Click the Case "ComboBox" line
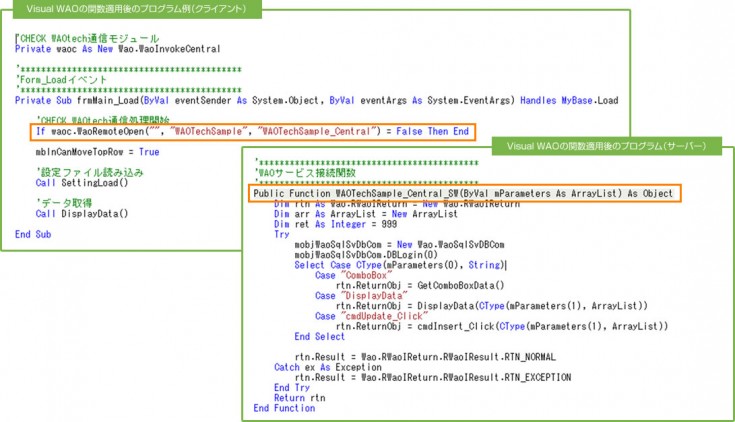 click(352, 275)
